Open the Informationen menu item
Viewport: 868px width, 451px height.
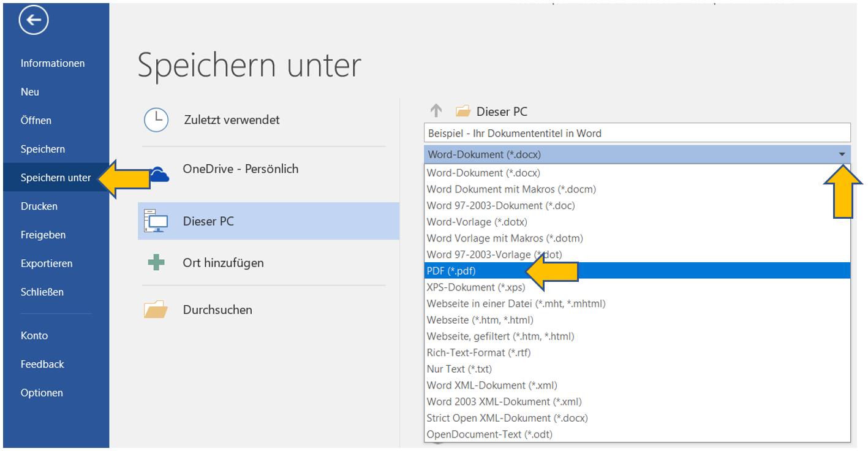coord(53,63)
